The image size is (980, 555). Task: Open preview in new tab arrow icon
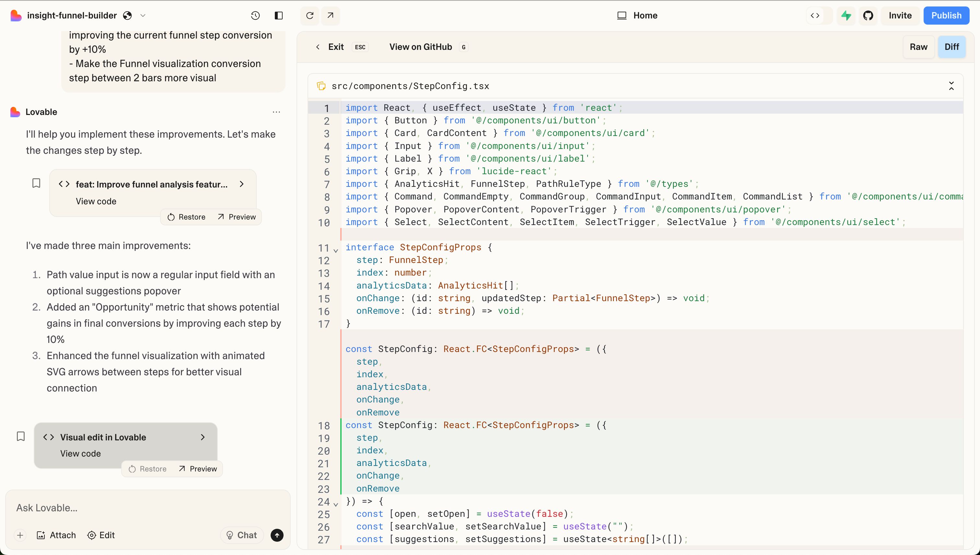(330, 16)
